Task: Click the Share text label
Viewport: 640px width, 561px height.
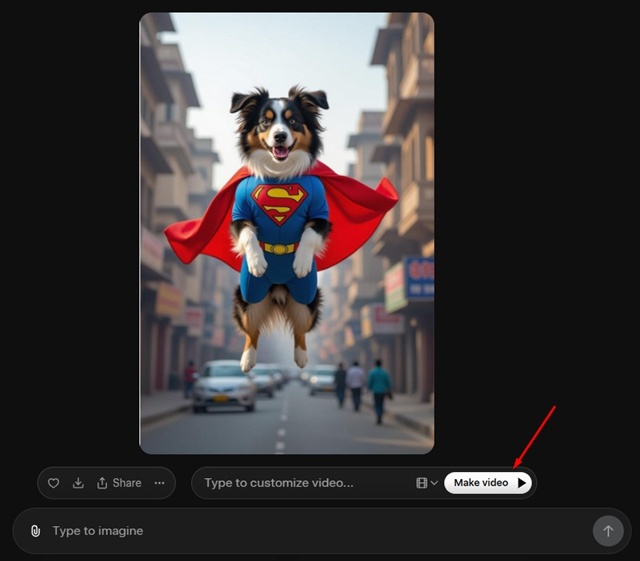Action: (127, 483)
